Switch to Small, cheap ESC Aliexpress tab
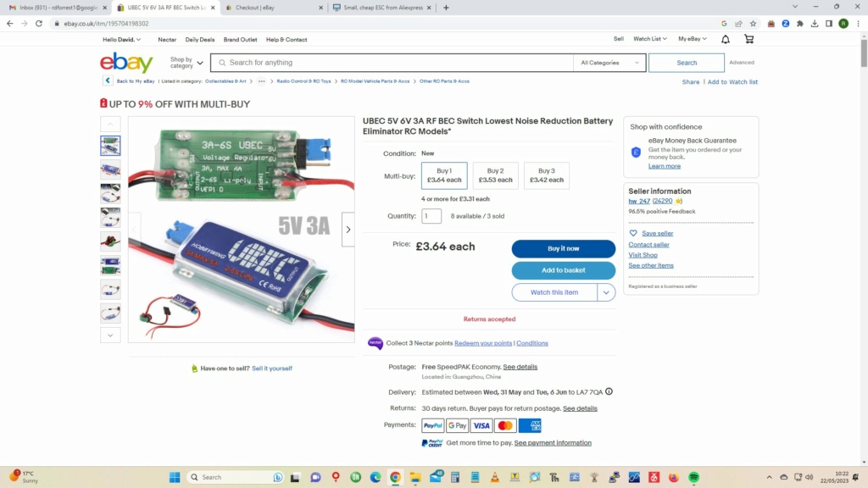The width and height of the screenshot is (868, 488). point(382,8)
